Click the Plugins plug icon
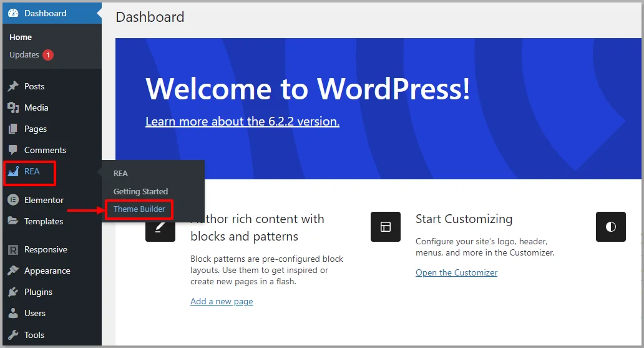The width and height of the screenshot is (644, 348). 13,292
